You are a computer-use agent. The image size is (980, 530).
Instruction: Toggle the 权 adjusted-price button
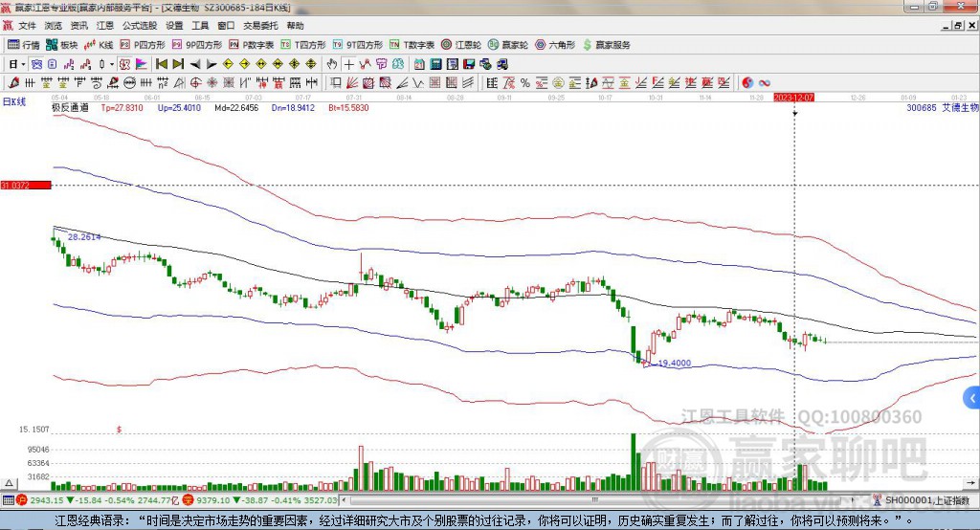(x=125, y=64)
